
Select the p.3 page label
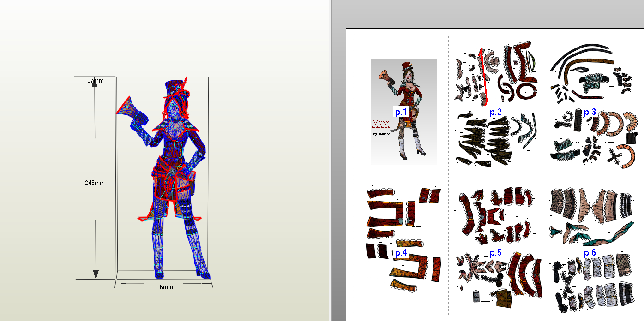pyautogui.click(x=590, y=112)
